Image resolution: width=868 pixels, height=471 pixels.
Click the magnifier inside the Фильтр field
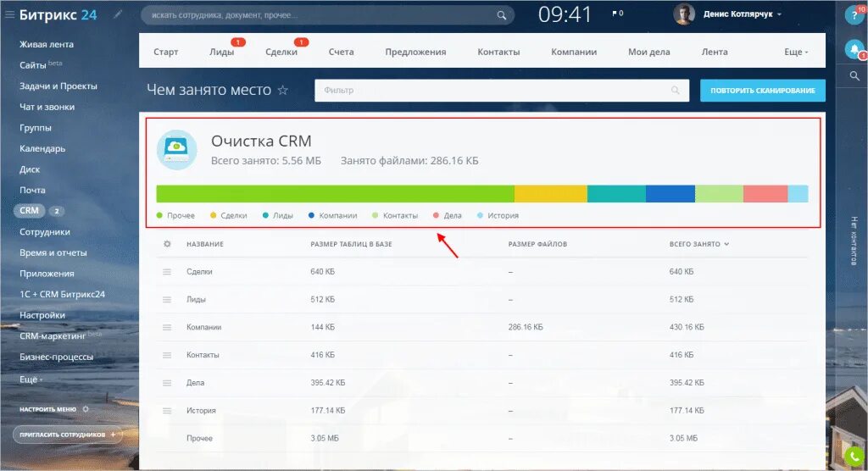675,90
